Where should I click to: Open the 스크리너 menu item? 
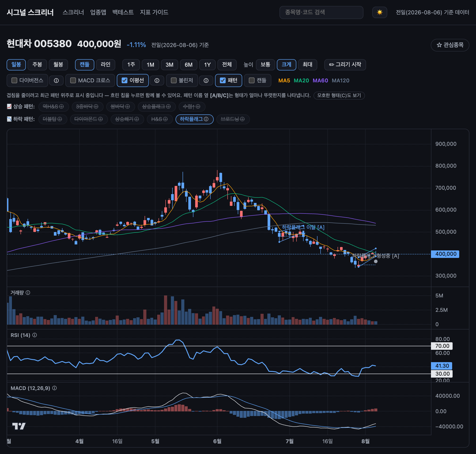73,12
